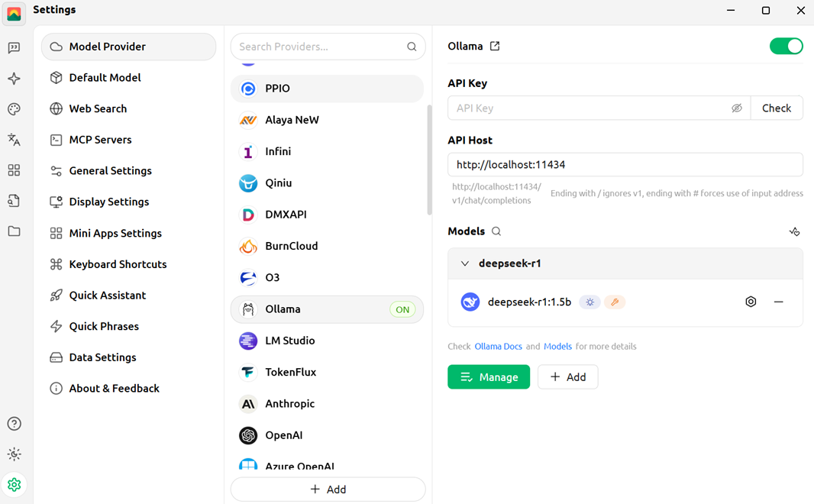Open Display Settings section
814x504 pixels.
click(129, 202)
